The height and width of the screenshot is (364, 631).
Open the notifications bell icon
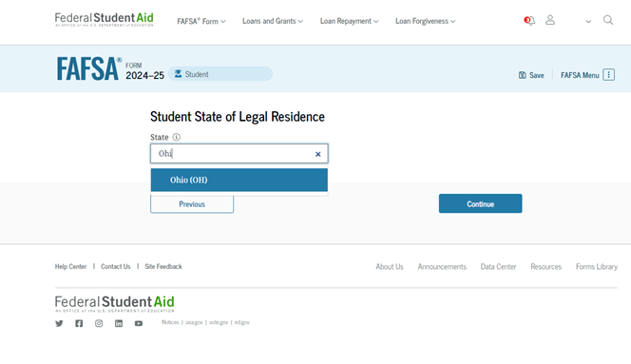pyautogui.click(x=529, y=21)
